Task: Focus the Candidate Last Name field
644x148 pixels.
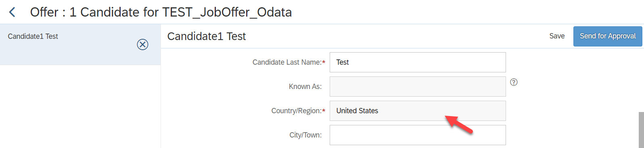Action: click(x=418, y=62)
